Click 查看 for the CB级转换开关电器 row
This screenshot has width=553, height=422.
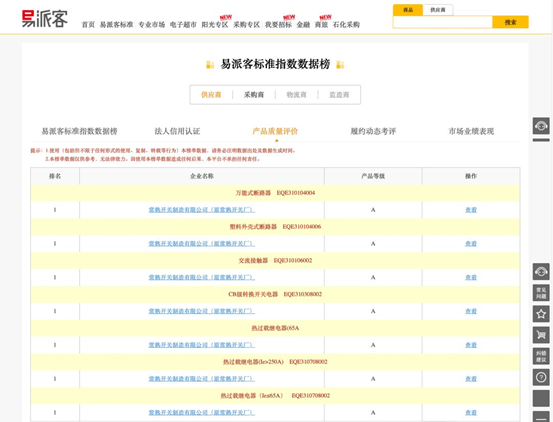[471, 311]
